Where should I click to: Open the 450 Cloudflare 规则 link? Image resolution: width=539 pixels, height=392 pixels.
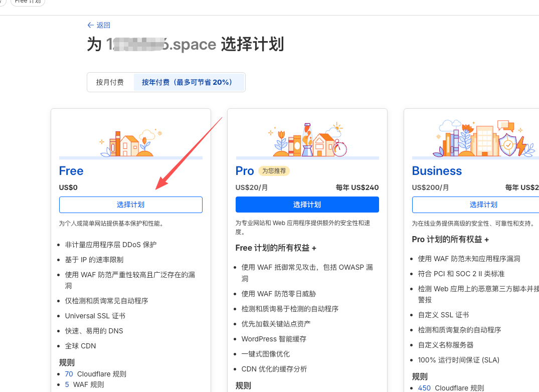point(424,388)
